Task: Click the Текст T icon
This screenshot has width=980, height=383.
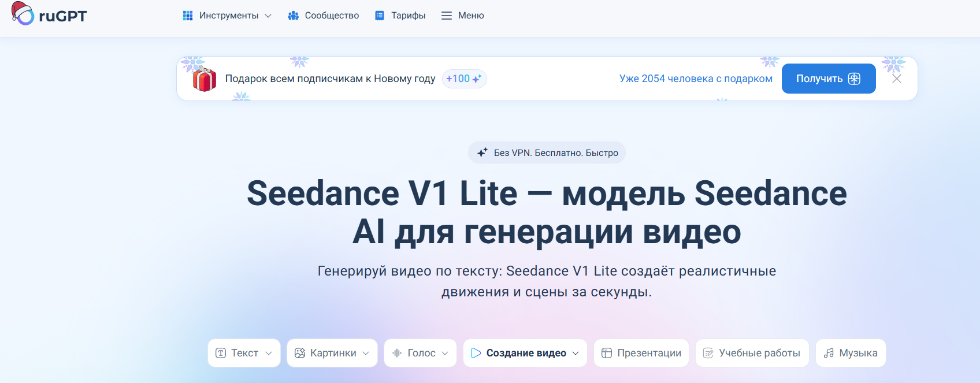Action: tap(221, 353)
